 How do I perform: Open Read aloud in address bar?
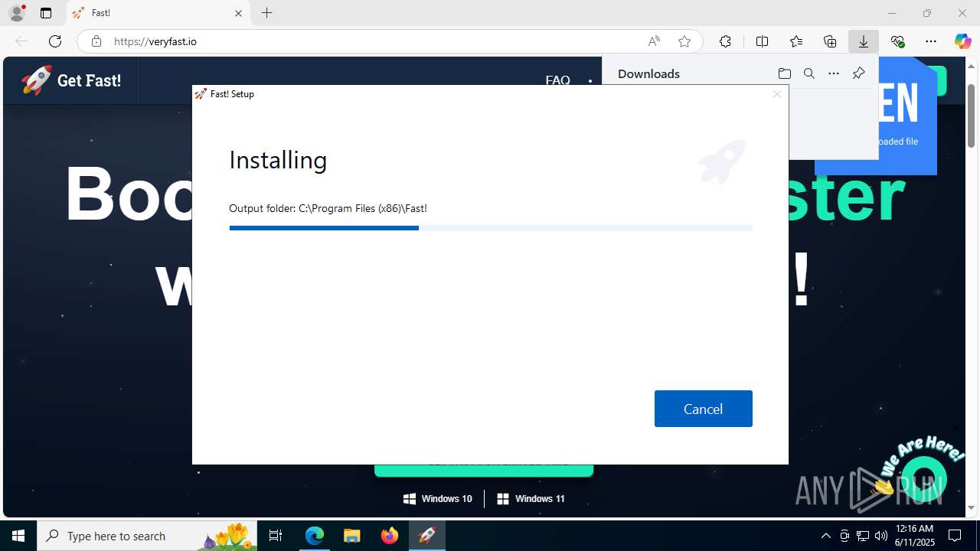[x=654, y=41]
